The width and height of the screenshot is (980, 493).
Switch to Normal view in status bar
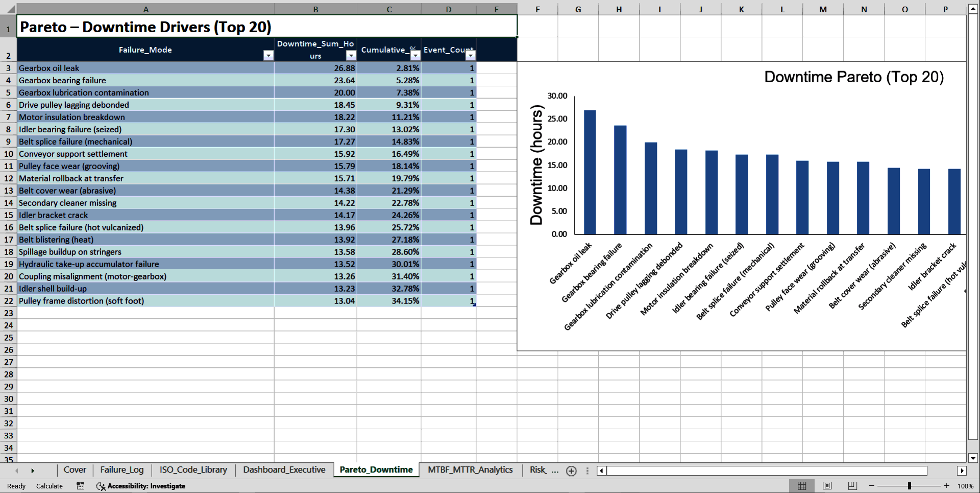tap(801, 486)
